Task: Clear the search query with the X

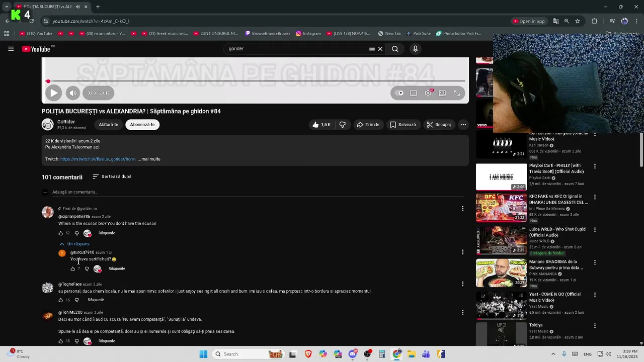Action: 380,49
